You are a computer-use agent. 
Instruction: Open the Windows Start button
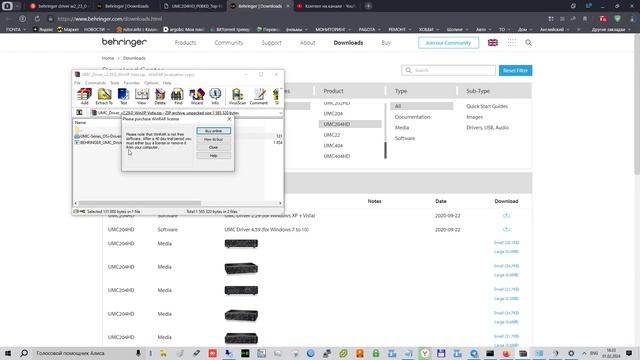(7, 353)
